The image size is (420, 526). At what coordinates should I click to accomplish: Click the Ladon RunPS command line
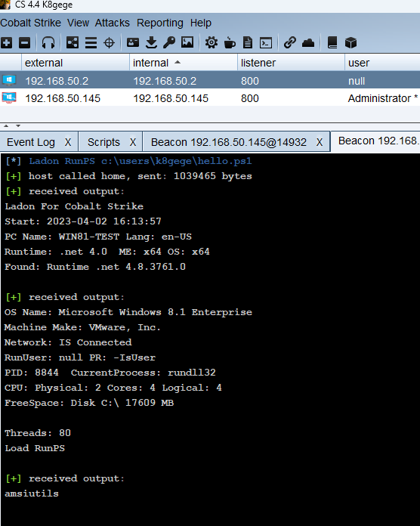[x=128, y=161]
